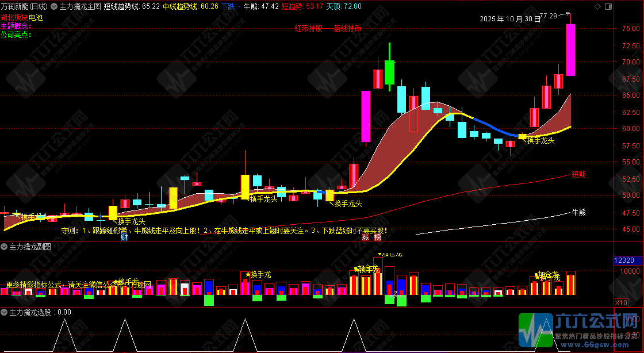The image size is (644, 353).
Task: Click the 湖北板块 sector link
Action: click(14, 18)
